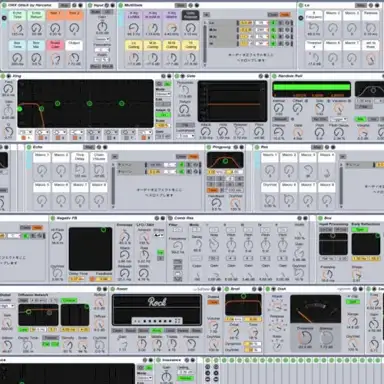
Task: Open the LFO Shape dropdown in Negativ FB
Action: click(x=159, y=235)
